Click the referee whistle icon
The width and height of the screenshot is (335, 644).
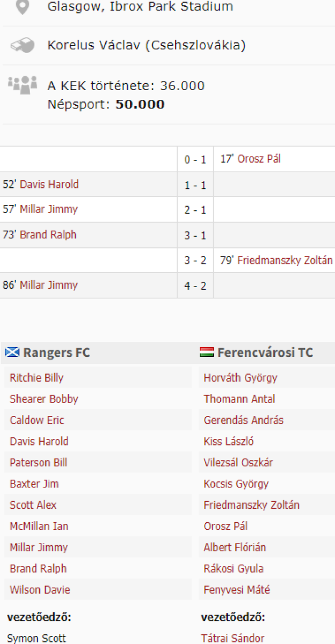[x=22, y=46]
